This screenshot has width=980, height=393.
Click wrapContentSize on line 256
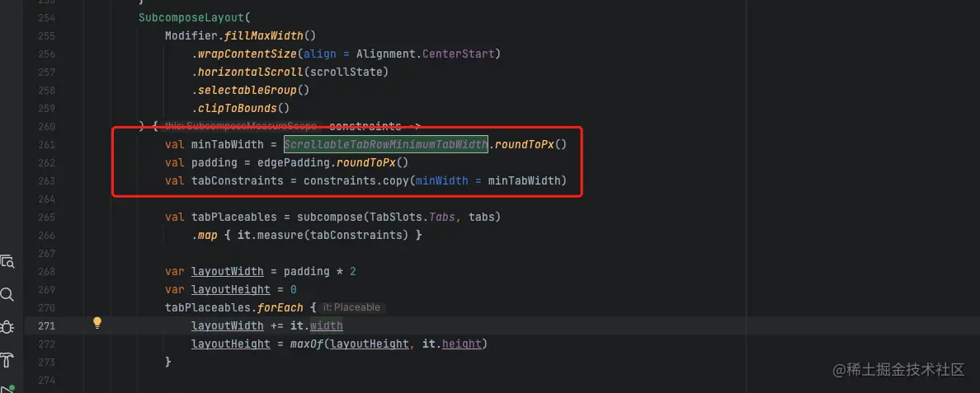tap(247, 54)
